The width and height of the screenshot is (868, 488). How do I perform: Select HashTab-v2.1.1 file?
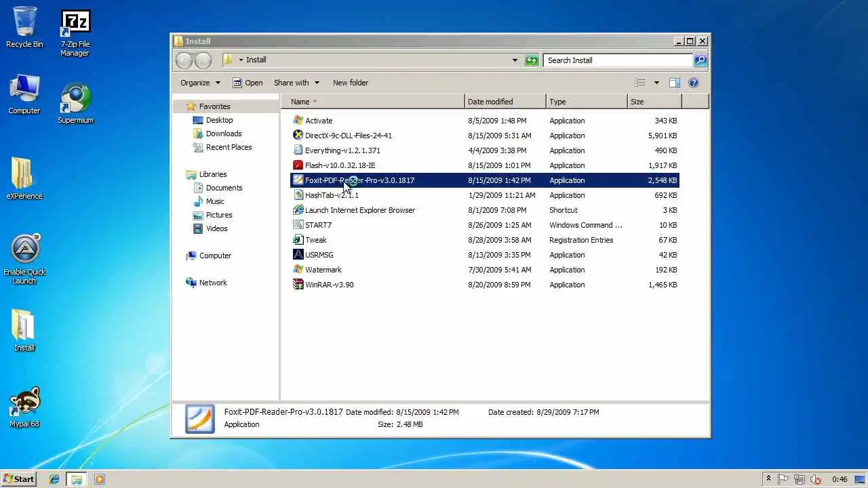332,195
